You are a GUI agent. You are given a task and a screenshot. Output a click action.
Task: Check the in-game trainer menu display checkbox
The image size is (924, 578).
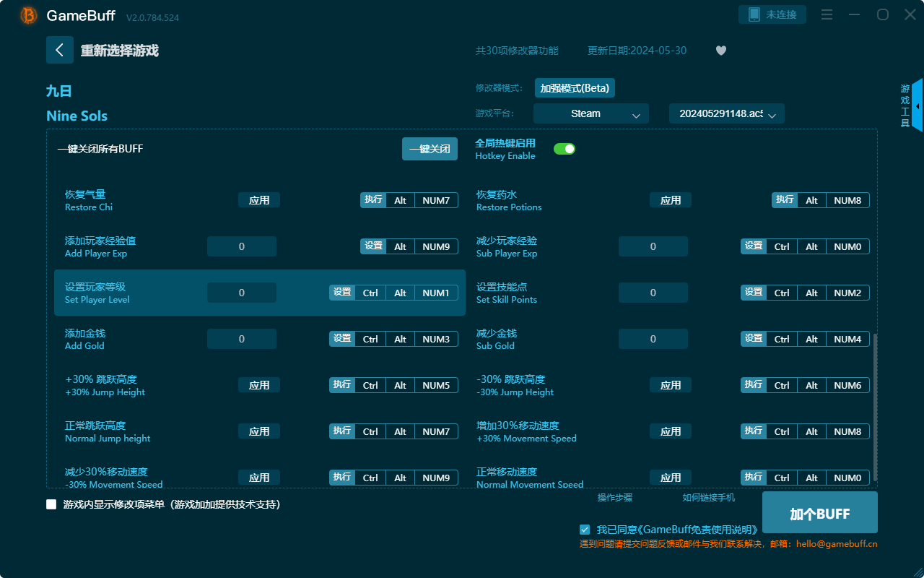tap(51, 504)
